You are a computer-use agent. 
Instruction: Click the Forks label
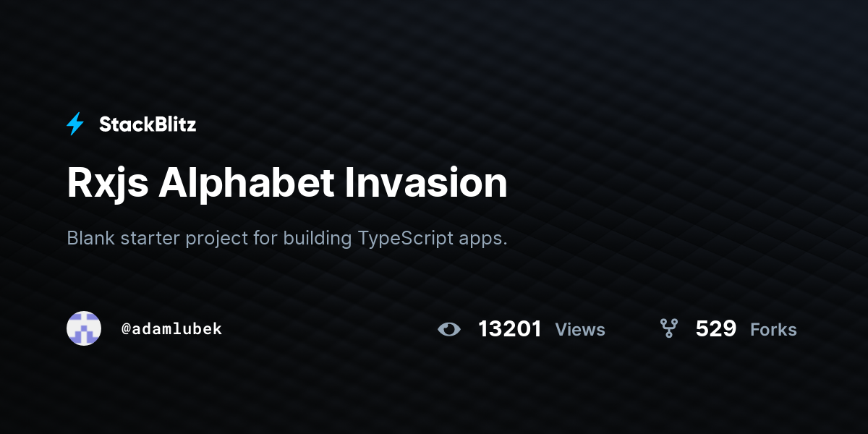click(773, 330)
